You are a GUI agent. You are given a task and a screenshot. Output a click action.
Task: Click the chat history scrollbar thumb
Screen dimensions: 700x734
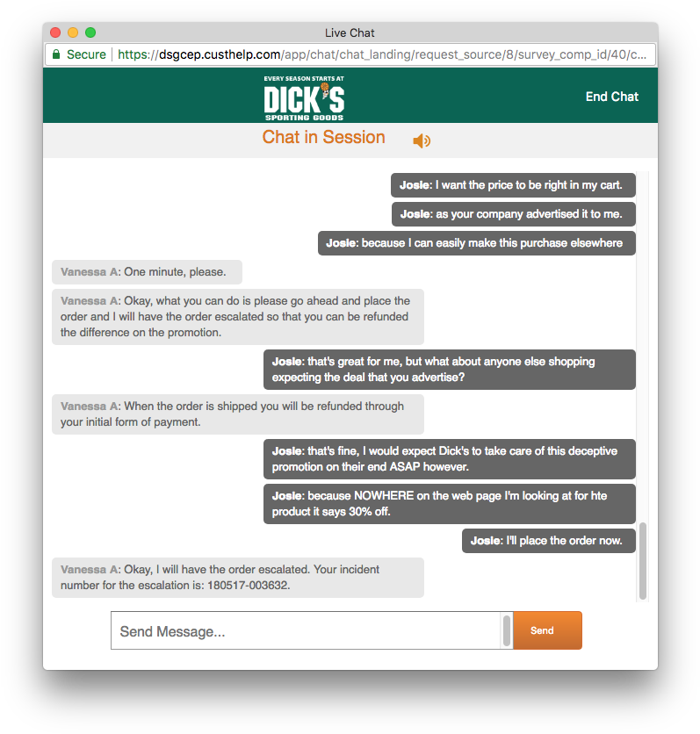[643, 561]
